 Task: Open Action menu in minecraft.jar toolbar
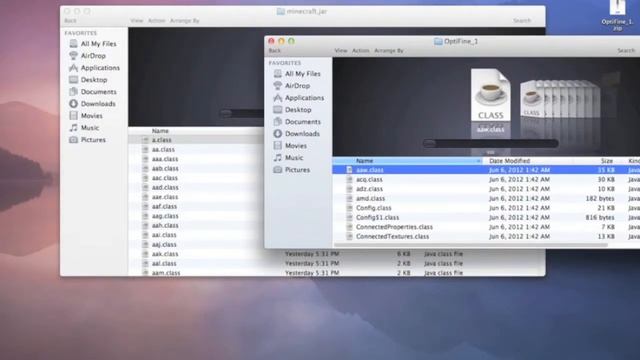point(156,20)
